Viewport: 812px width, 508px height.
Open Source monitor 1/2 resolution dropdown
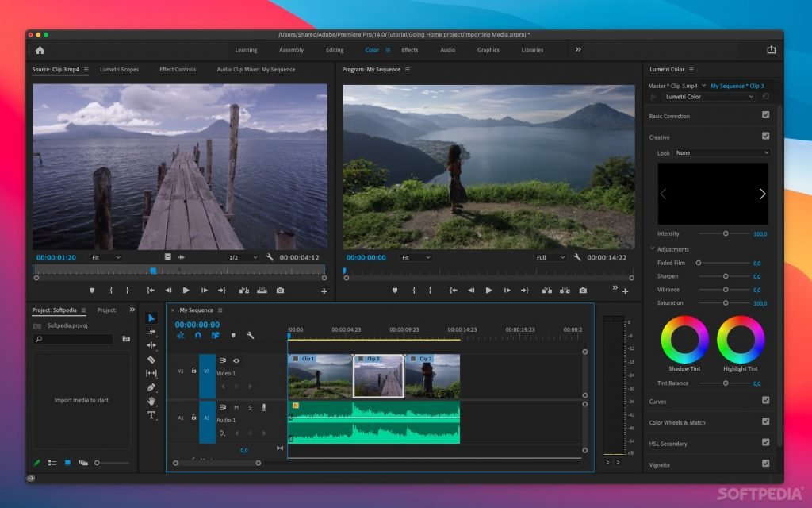(x=243, y=258)
